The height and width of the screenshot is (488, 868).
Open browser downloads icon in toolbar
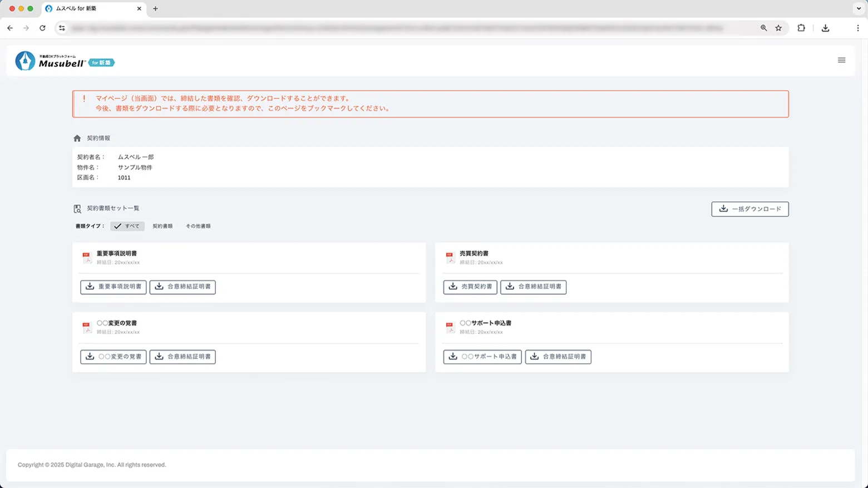tap(825, 28)
